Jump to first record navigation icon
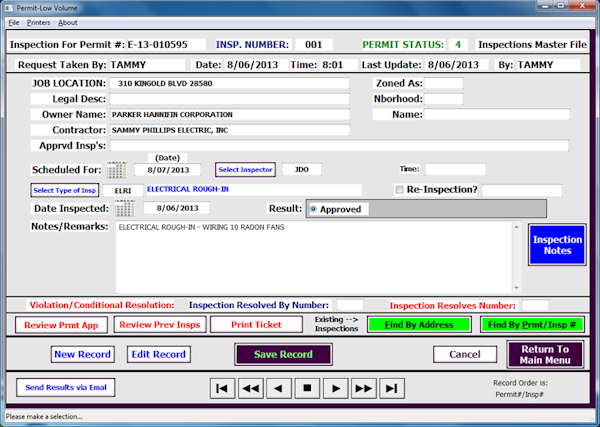The width and height of the screenshot is (600, 427). [x=222, y=388]
